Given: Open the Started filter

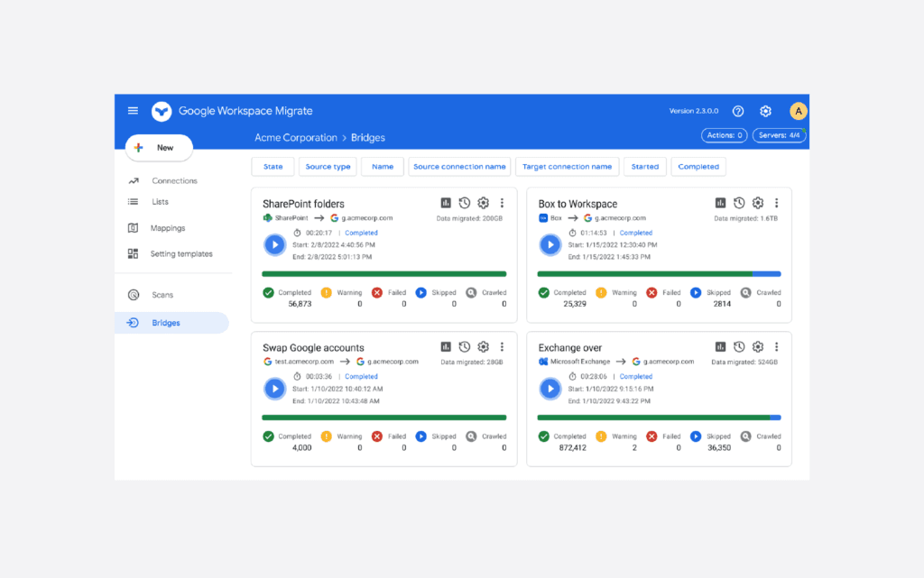Looking at the screenshot, I should pos(644,167).
